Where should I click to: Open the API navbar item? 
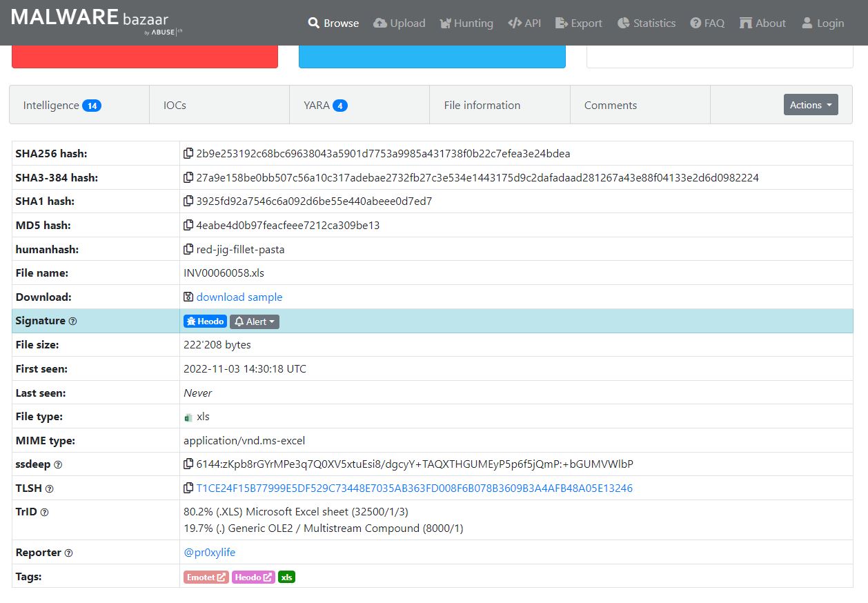524,23
